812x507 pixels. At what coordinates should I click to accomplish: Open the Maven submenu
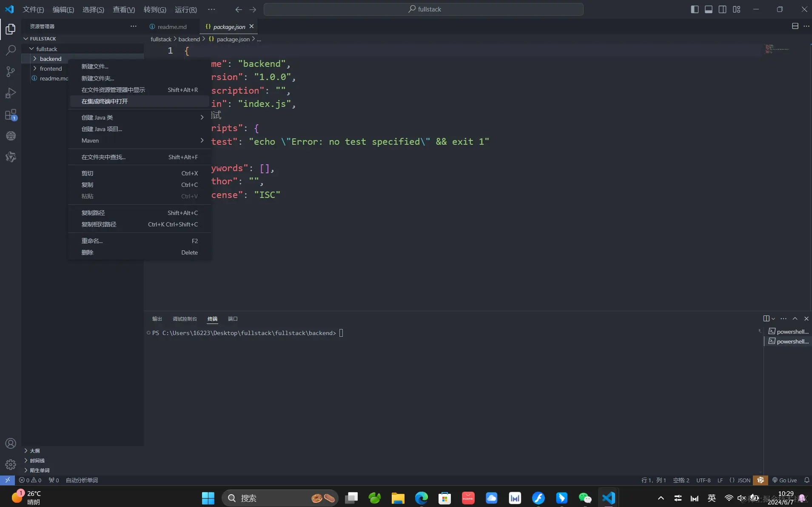[140, 140]
